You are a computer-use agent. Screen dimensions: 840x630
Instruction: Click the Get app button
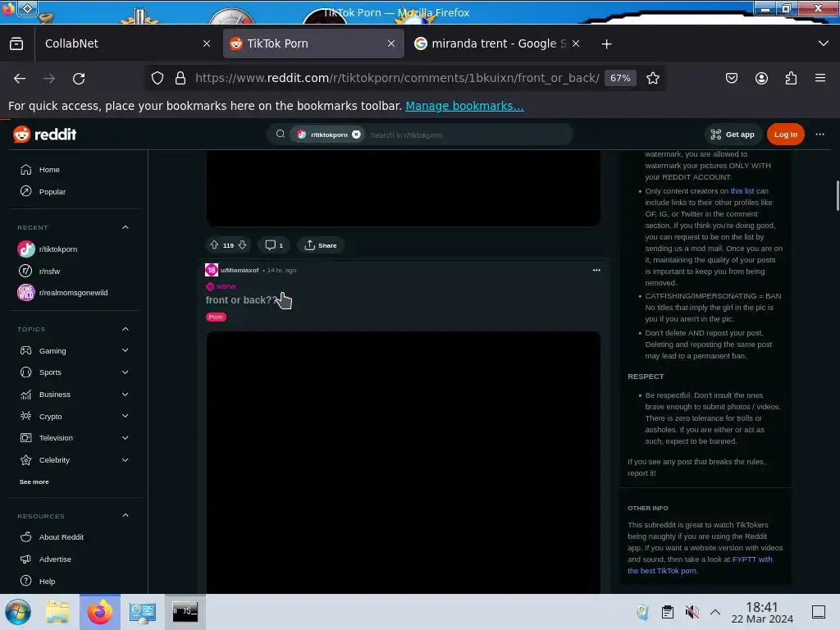[733, 135]
